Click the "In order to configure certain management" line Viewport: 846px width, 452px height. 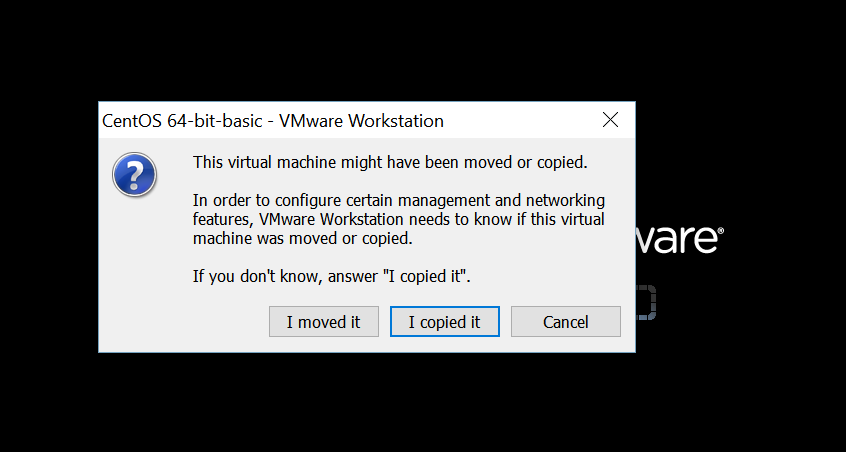click(400, 199)
